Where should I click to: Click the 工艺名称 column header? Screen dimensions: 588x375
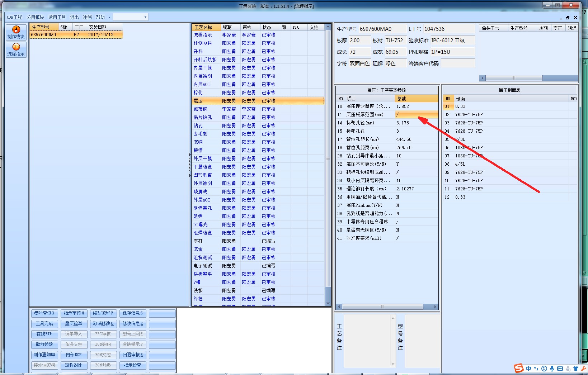(x=206, y=27)
